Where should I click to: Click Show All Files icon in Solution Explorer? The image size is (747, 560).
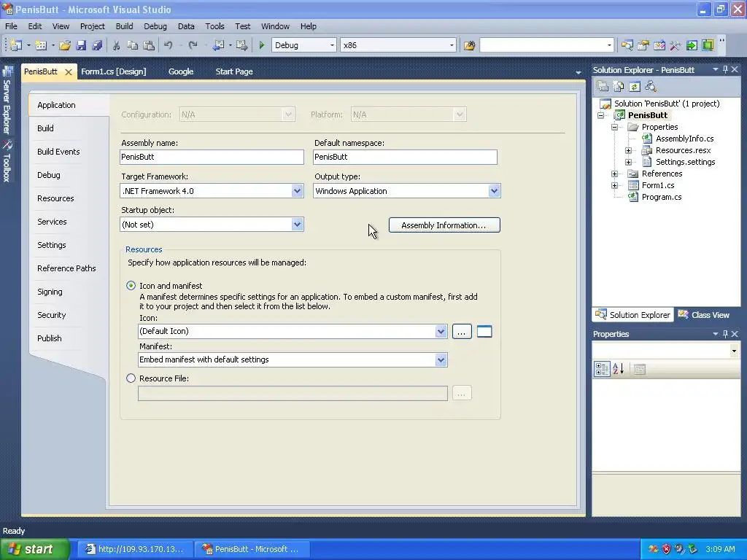coord(619,86)
